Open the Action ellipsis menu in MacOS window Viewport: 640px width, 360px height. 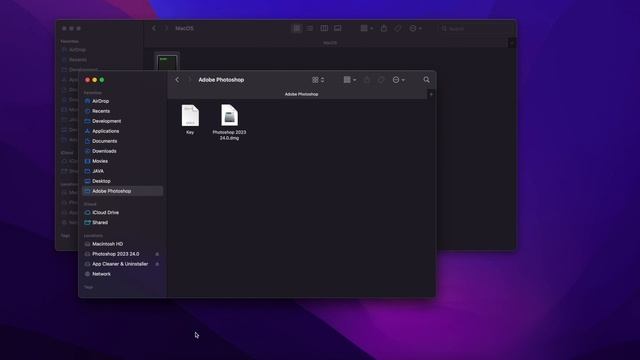pyautogui.click(x=416, y=28)
